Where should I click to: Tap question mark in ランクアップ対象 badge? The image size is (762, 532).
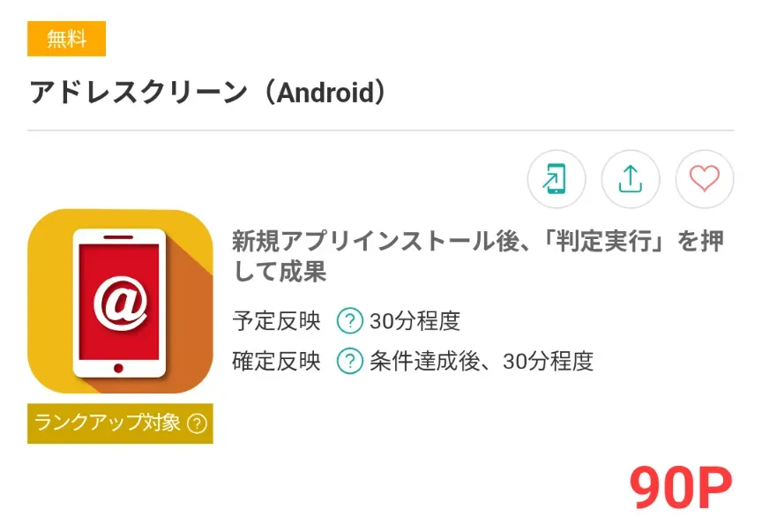[198, 423]
